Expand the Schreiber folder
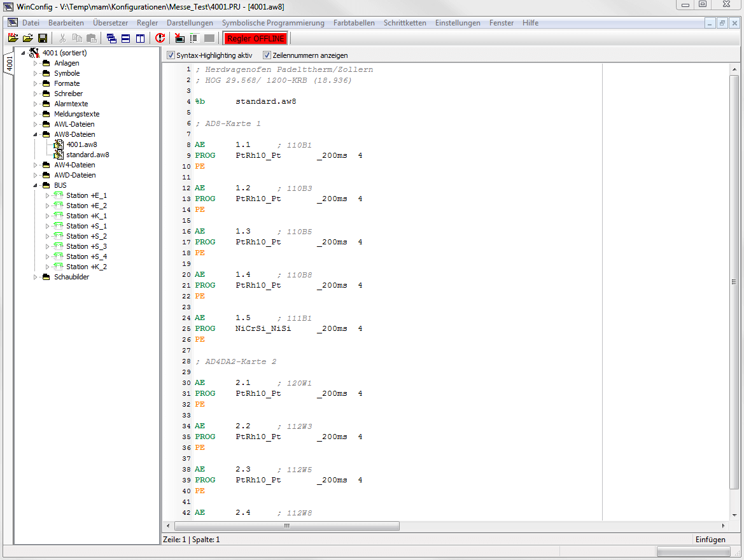Image resolution: width=744 pixels, height=560 pixels. click(35, 94)
